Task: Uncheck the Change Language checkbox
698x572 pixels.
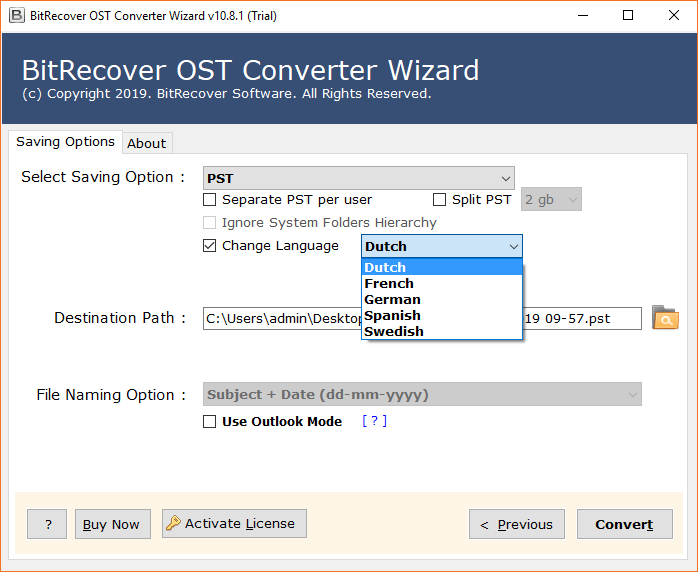Action: pyautogui.click(x=209, y=245)
